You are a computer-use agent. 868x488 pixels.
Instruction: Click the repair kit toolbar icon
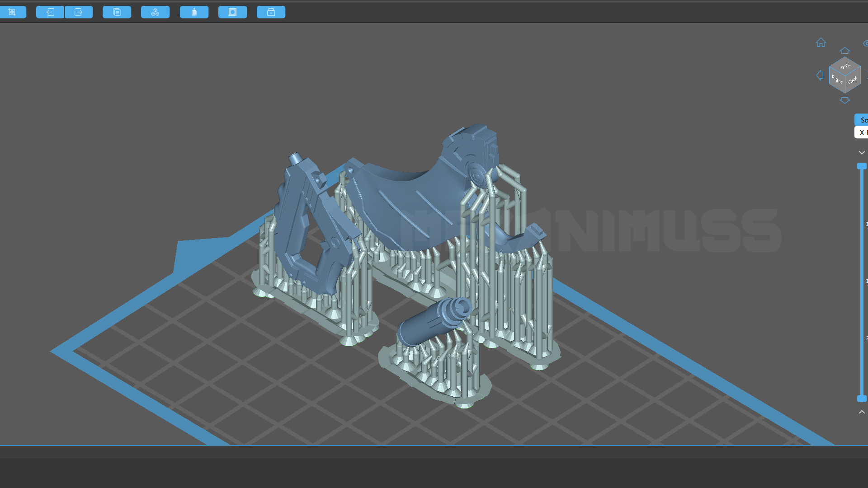click(271, 12)
